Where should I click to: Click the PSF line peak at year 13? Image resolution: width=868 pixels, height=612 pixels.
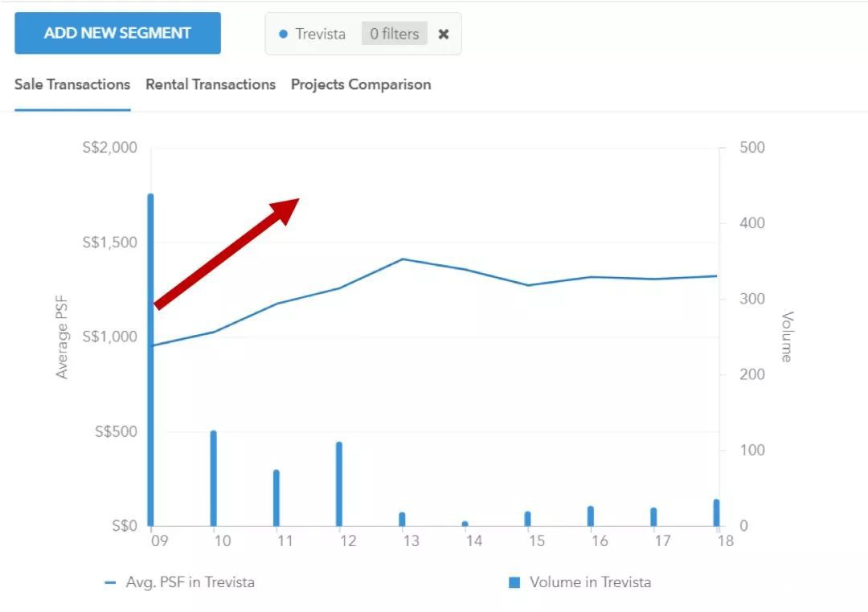403,259
